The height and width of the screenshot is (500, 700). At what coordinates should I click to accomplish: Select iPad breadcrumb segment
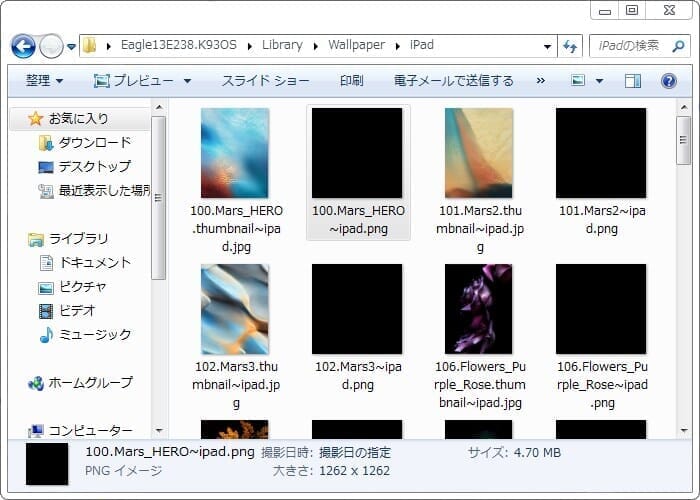coord(421,45)
